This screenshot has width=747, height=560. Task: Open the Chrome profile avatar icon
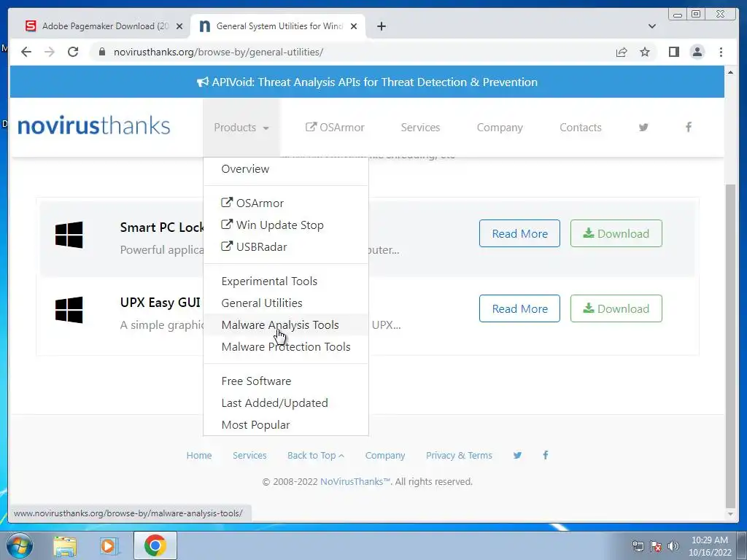[x=697, y=52]
